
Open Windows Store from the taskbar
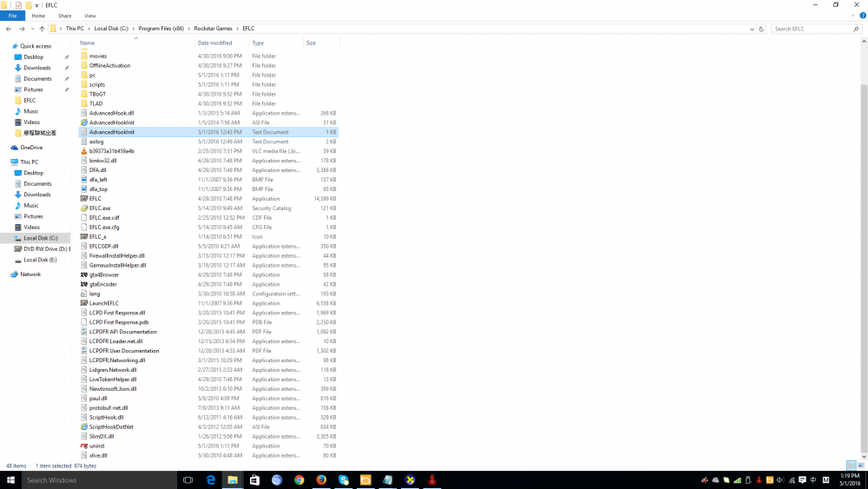click(x=254, y=480)
